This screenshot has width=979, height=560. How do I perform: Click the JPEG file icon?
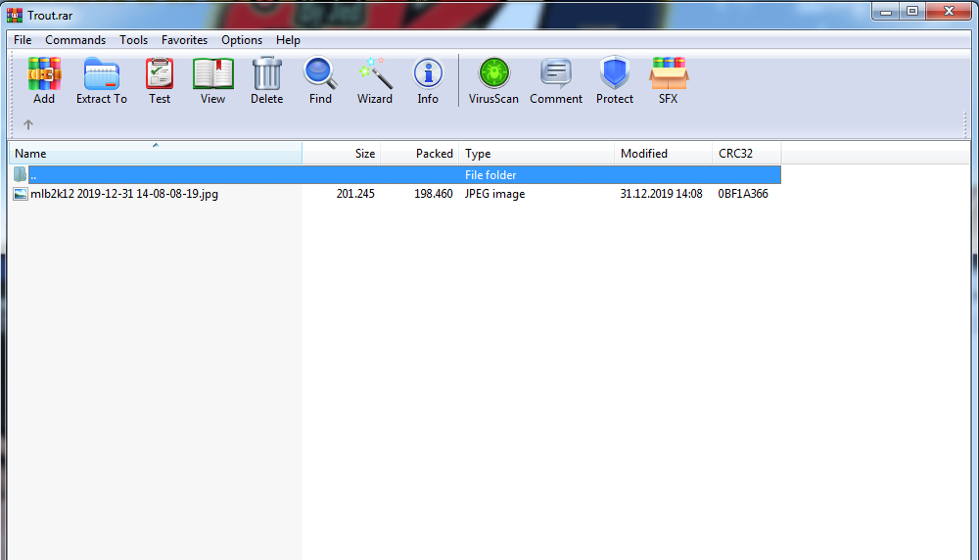20,194
